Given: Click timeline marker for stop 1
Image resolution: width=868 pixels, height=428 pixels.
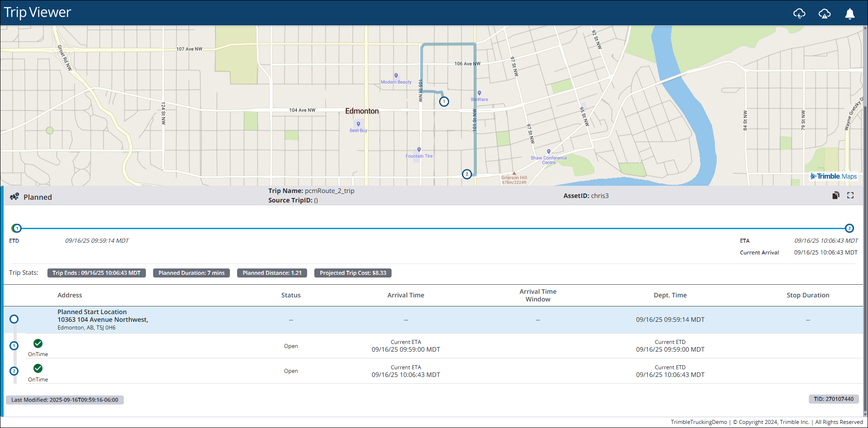Looking at the screenshot, I should [x=17, y=228].
